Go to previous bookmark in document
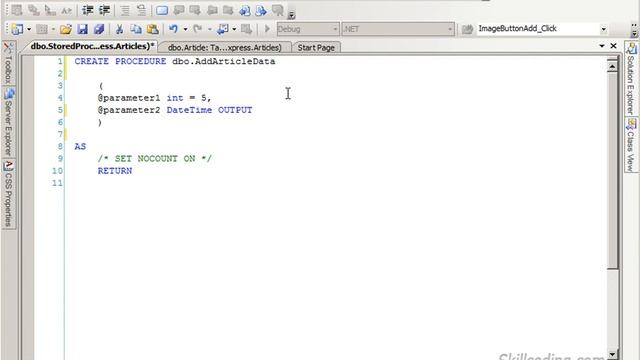Screen dimensions: 640x360 click(x=245, y=10)
